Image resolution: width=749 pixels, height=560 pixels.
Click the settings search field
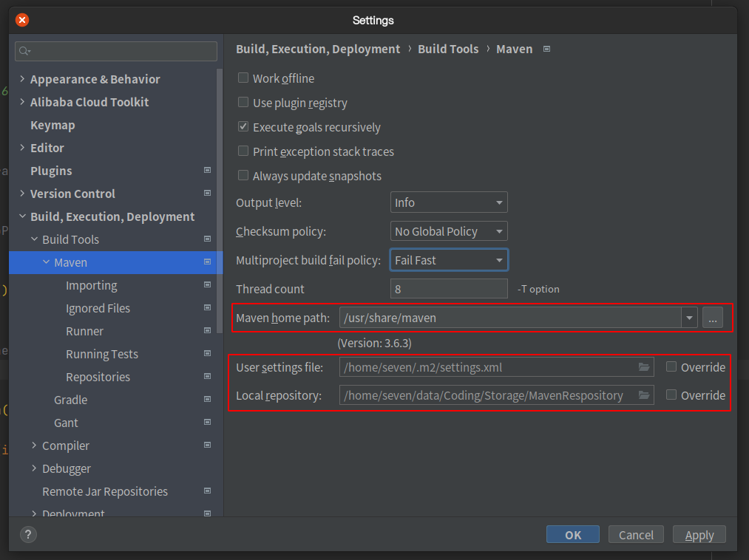116,51
